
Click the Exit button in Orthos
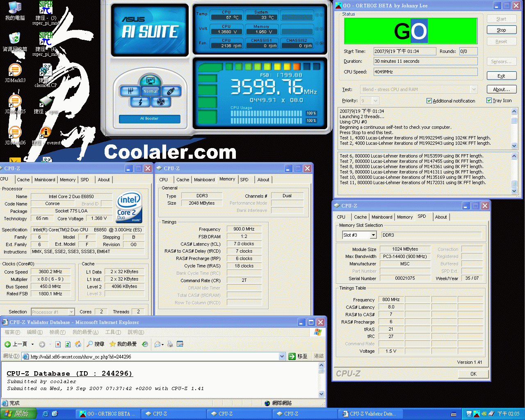click(x=501, y=76)
